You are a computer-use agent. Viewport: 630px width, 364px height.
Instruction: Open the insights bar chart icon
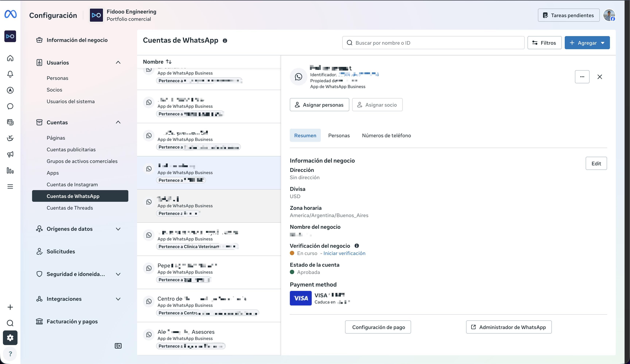(x=10, y=170)
